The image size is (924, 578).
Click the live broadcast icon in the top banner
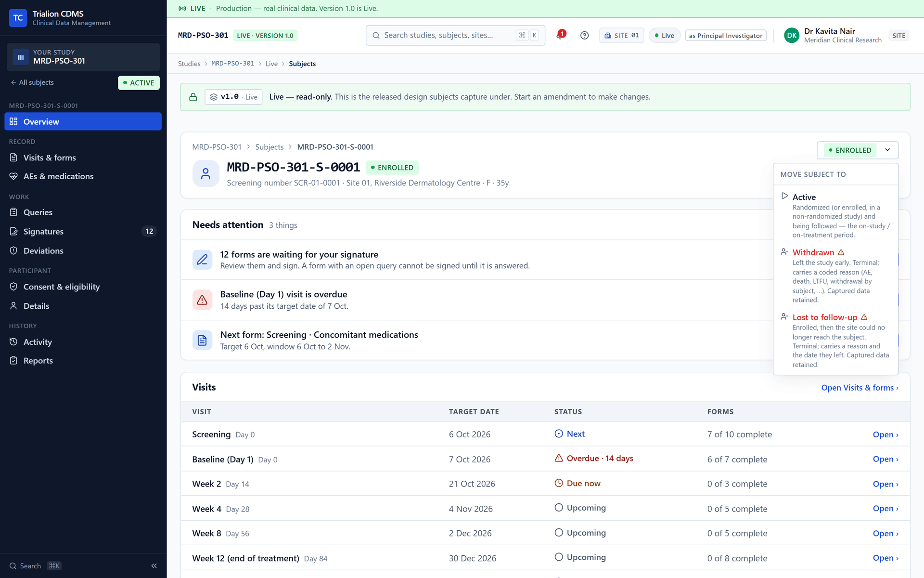pos(182,9)
